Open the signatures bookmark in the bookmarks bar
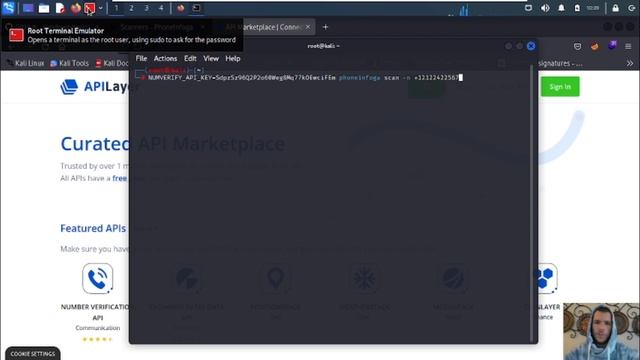 point(560,63)
